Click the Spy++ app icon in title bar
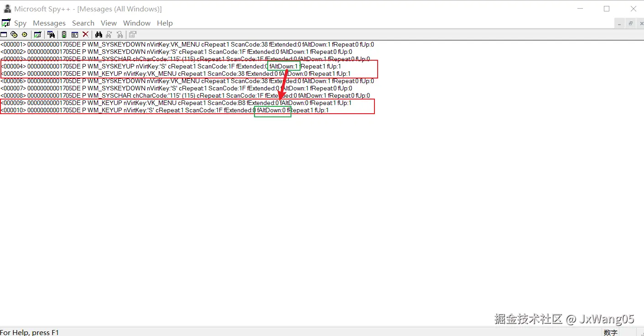Screen dimensions: 644x336 7,9
